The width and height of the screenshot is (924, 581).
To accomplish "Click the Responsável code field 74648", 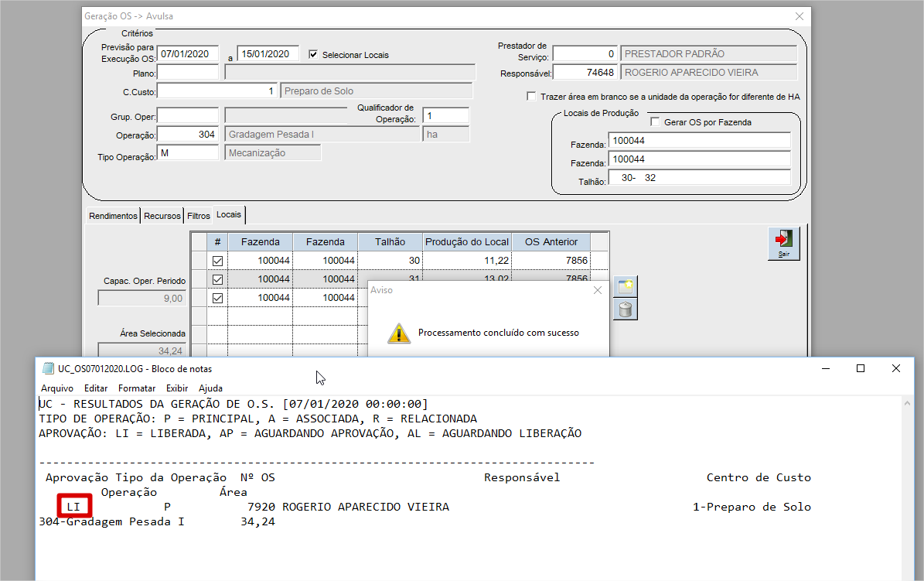I will pyautogui.click(x=585, y=72).
